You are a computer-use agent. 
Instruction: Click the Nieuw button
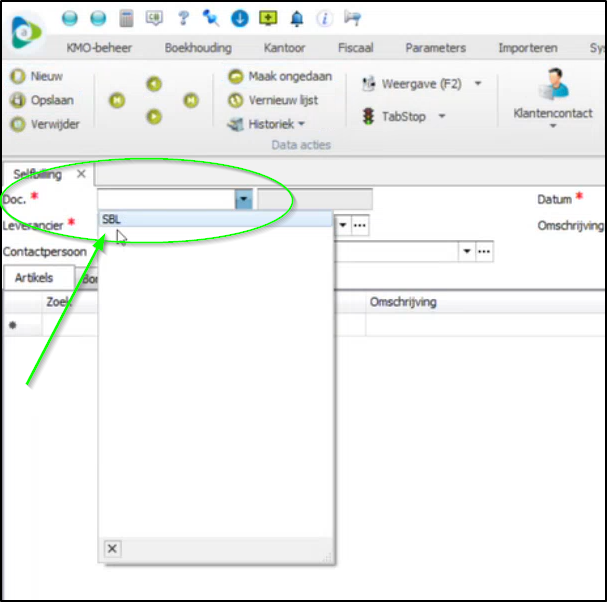pyautogui.click(x=37, y=76)
